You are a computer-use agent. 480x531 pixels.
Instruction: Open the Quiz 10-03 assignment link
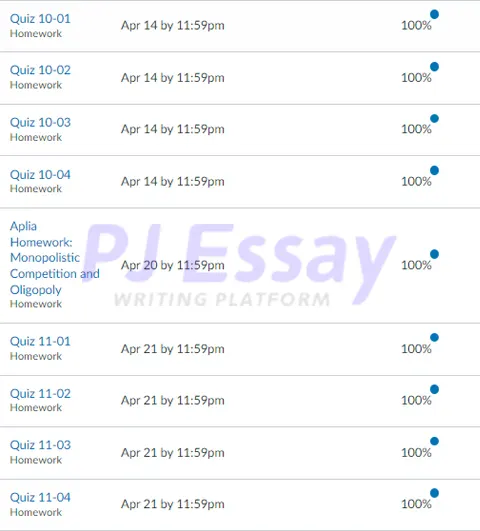coord(40,122)
